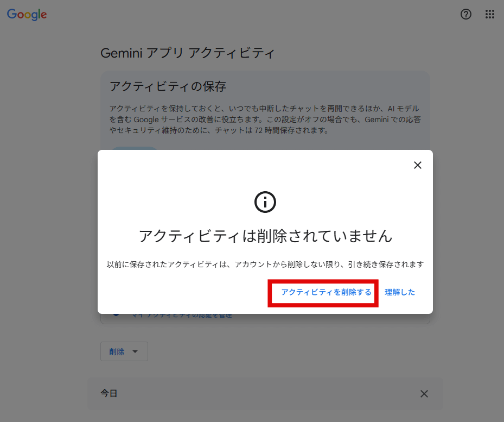The image size is (504, 422).
Task: Click the 今日 section label
Action: (x=109, y=393)
